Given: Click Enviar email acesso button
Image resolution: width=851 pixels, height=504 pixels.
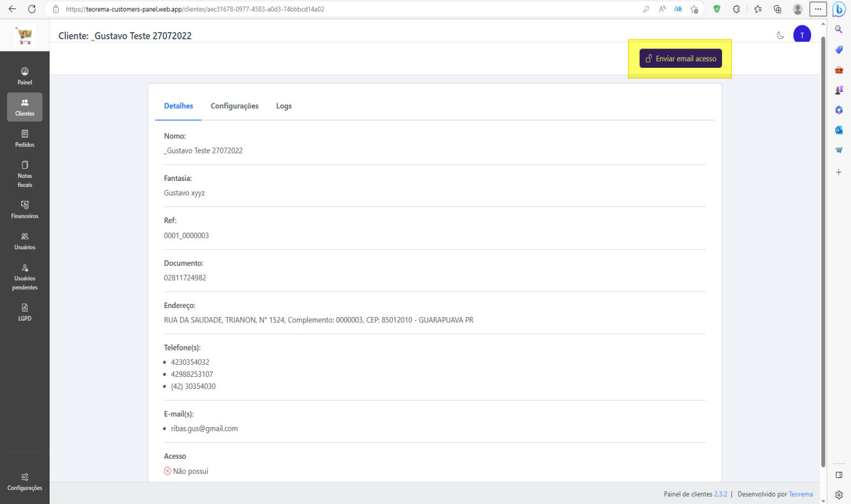Looking at the screenshot, I should coord(680,59).
